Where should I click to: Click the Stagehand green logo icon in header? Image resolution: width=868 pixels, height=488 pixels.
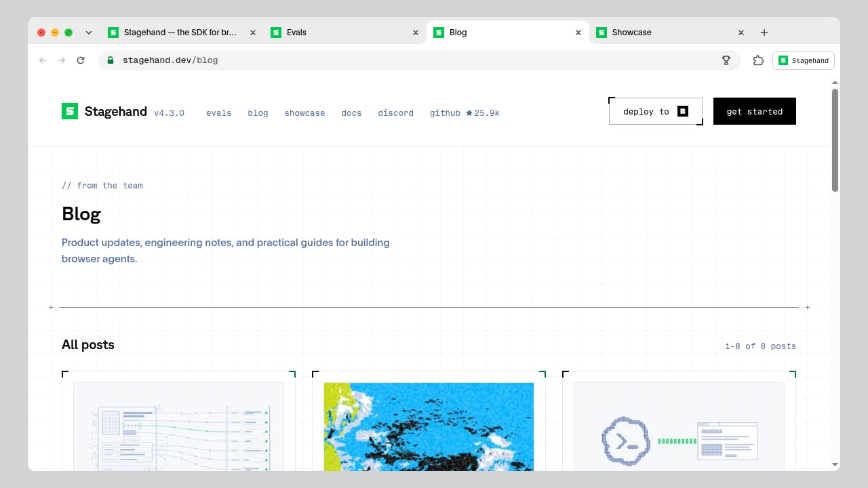pyautogui.click(x=70, y=111)
